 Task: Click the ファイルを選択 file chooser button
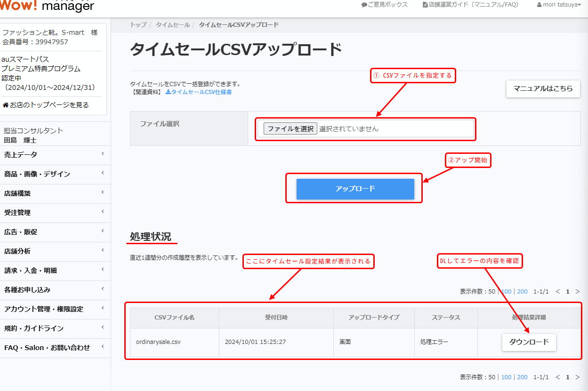pos(290,129)
